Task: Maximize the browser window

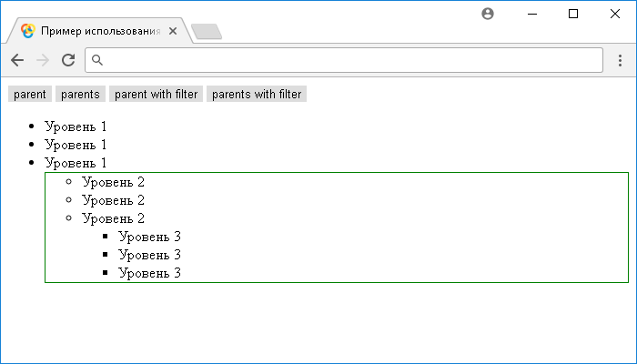Action: coord(573,14)
